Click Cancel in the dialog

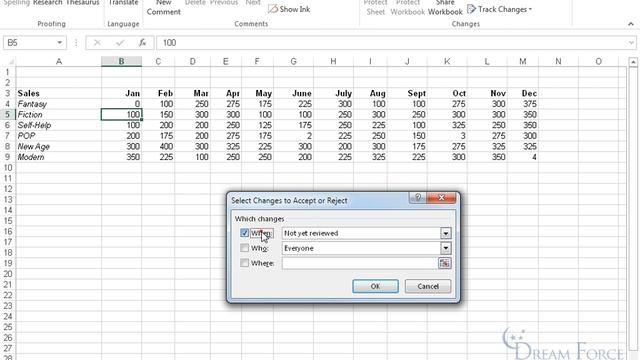tap(428, 286)
